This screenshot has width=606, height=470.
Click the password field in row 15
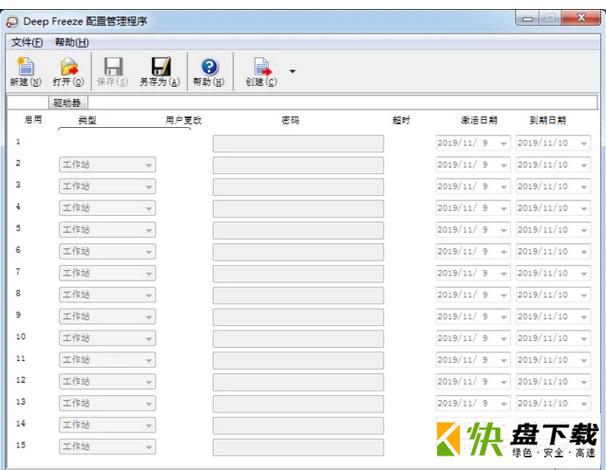(298, 447)
